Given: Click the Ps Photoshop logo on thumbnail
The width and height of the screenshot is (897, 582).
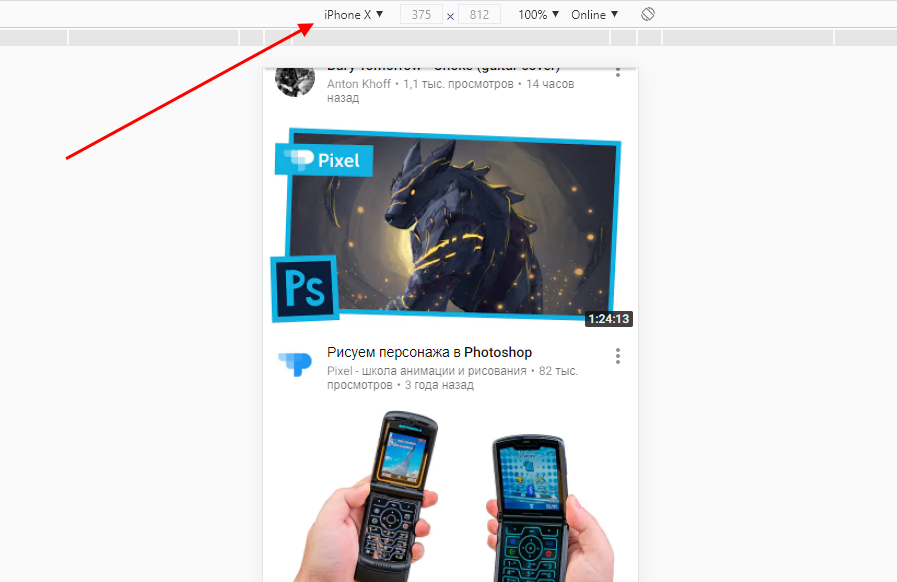Looking at the screenshot, I should point(305,288).
